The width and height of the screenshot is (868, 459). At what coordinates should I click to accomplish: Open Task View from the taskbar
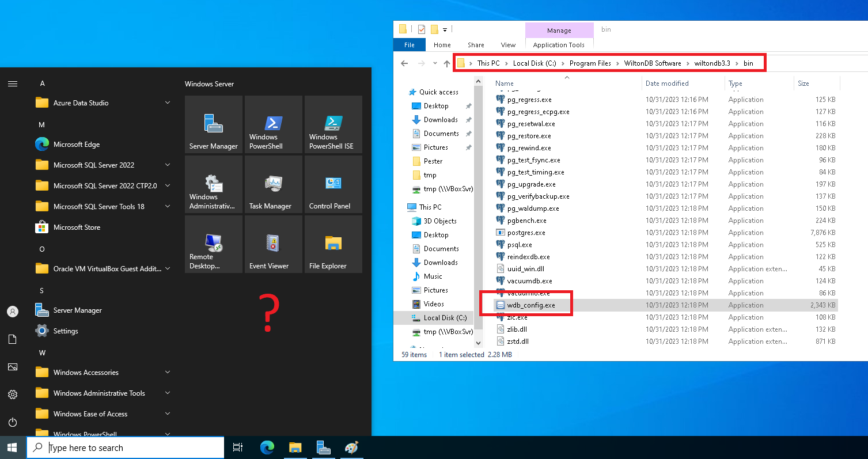pos(237,447)
